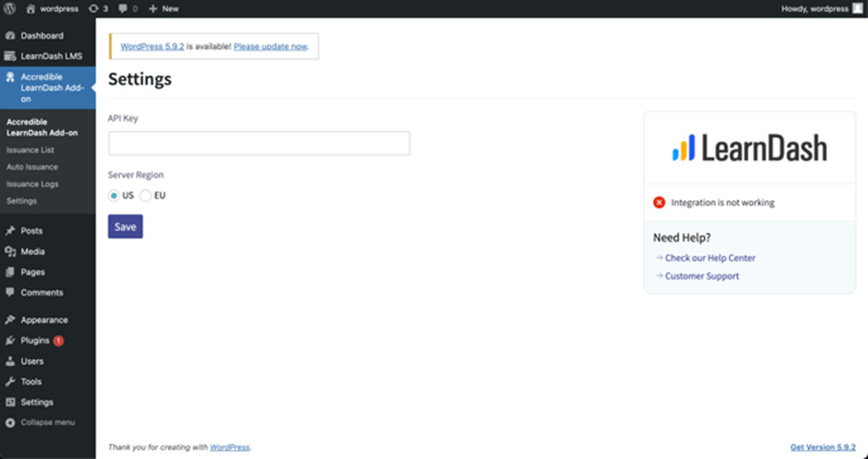Click the Users person icon
The width and height of the screenshot is (868, 459).
[x=10, y=361]
